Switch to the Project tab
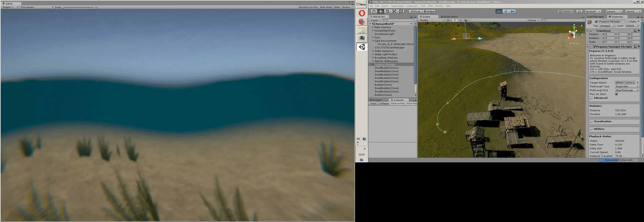 [x=375, y=100]
